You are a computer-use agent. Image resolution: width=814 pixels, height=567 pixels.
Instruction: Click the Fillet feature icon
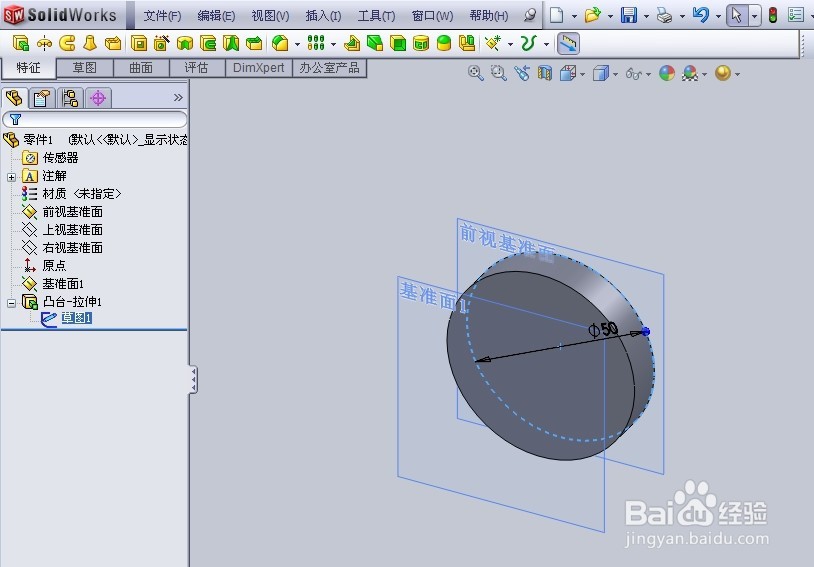point(280,43)
